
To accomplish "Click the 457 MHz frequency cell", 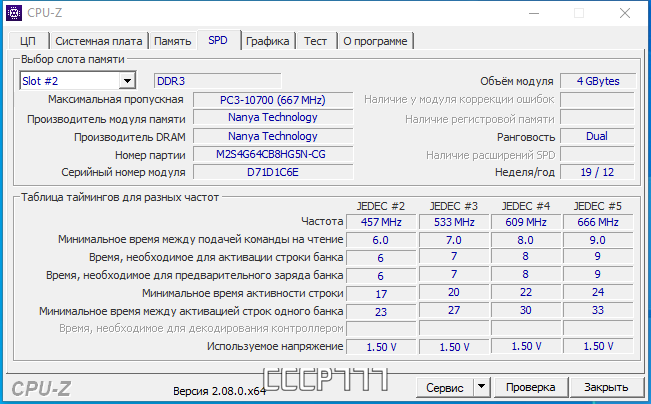I will [x=381, y=222].
